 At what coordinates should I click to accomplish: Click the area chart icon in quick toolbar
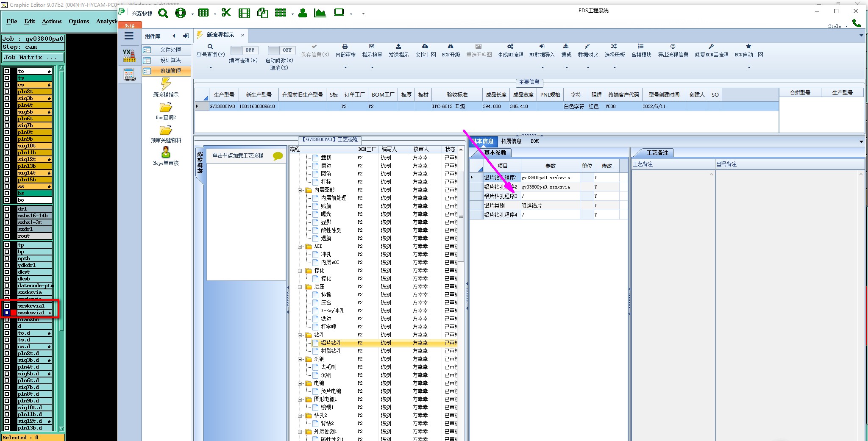click(x=320, y=13)
